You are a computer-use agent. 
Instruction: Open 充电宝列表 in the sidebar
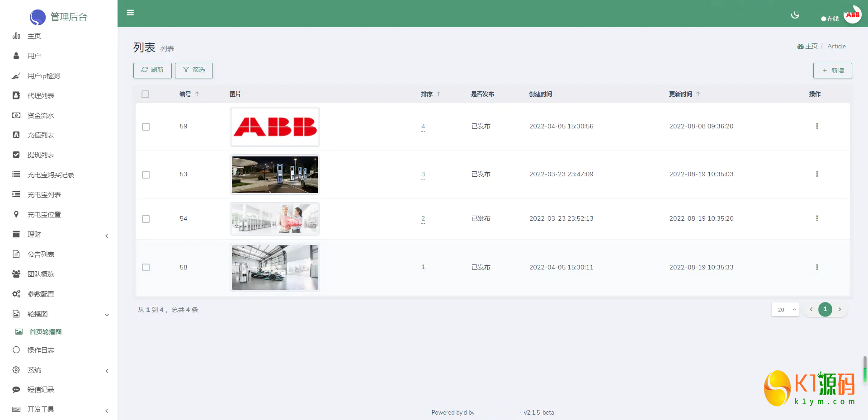(44, 195)
